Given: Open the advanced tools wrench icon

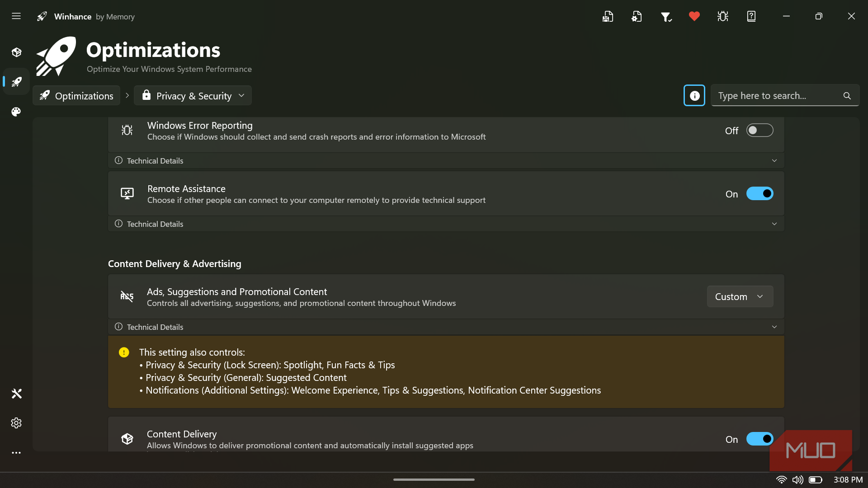Looking at the screenshot, I should click(16, 394).
